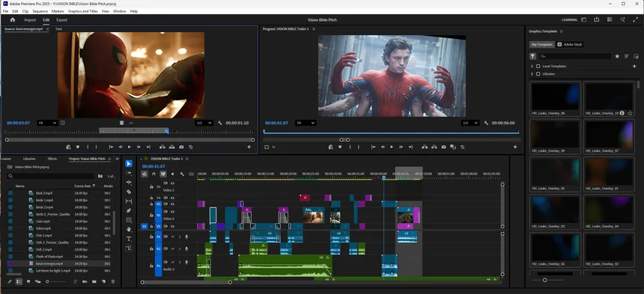Click Program monitor Extract button
Screen dimensions: 644x294
(434, 147)
